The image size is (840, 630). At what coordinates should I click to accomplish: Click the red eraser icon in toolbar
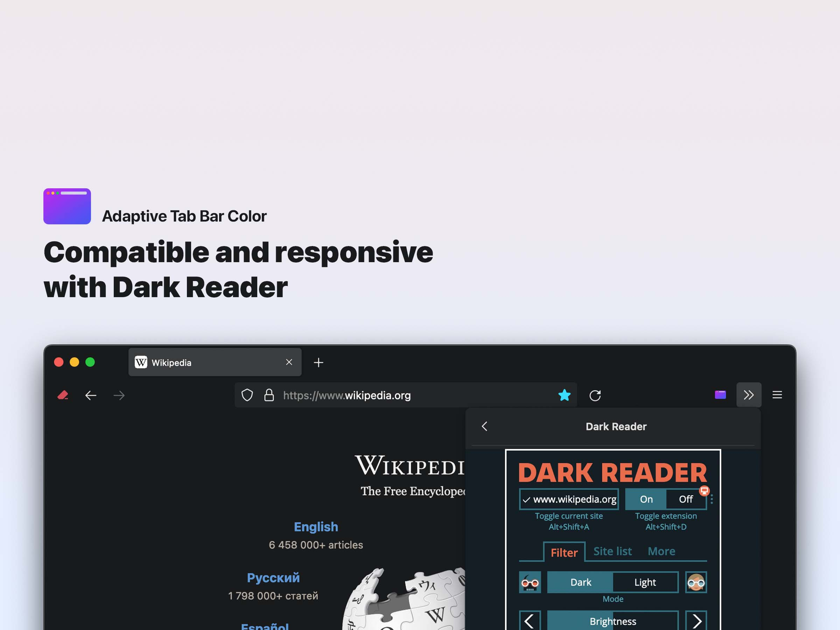tap(63, 395)
